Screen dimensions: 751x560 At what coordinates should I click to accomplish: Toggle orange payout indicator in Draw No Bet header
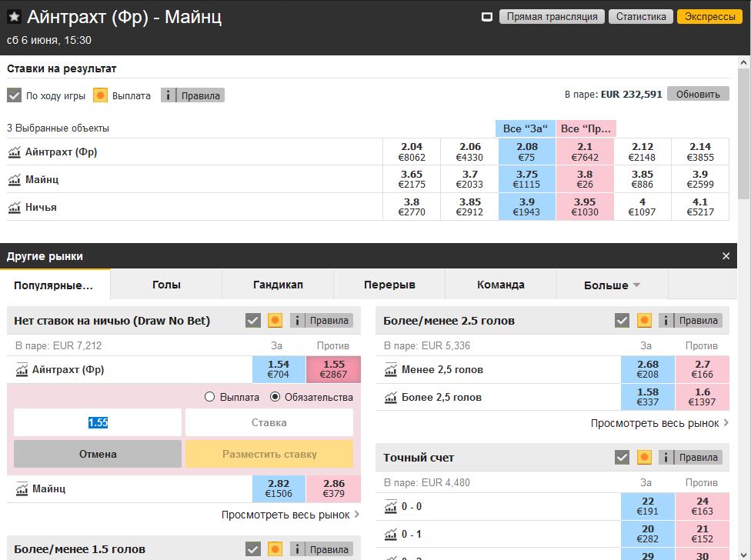pyautogui.click(x=275, y=320)
